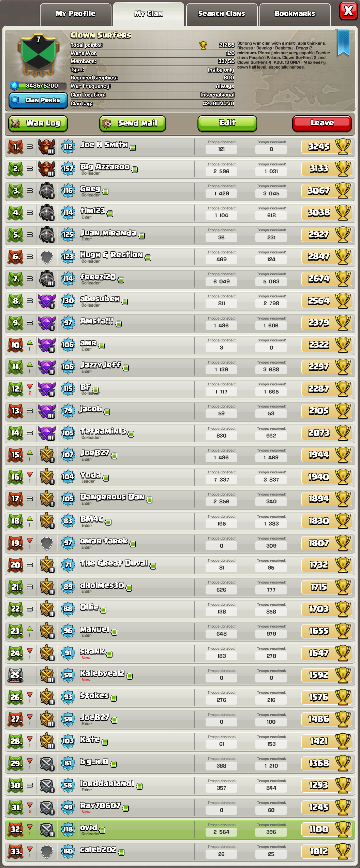Open the Bookmarks tab
360x868 pixels.
click(x=295, y=14)
